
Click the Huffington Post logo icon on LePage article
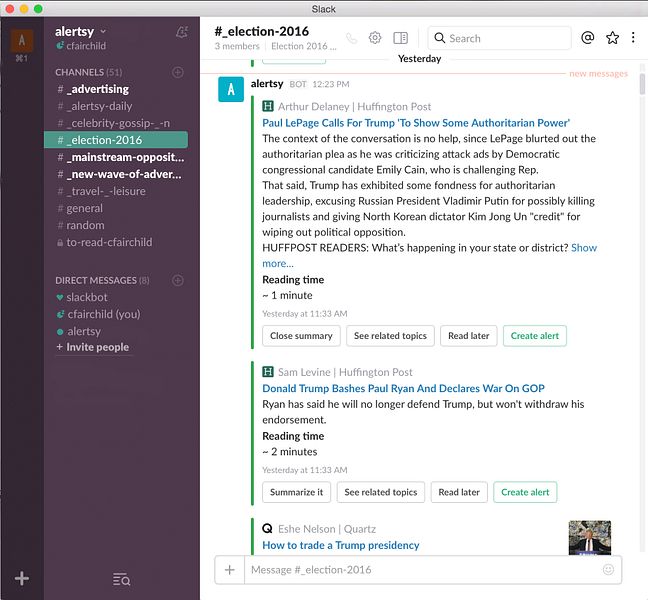(x=268, y=106)
